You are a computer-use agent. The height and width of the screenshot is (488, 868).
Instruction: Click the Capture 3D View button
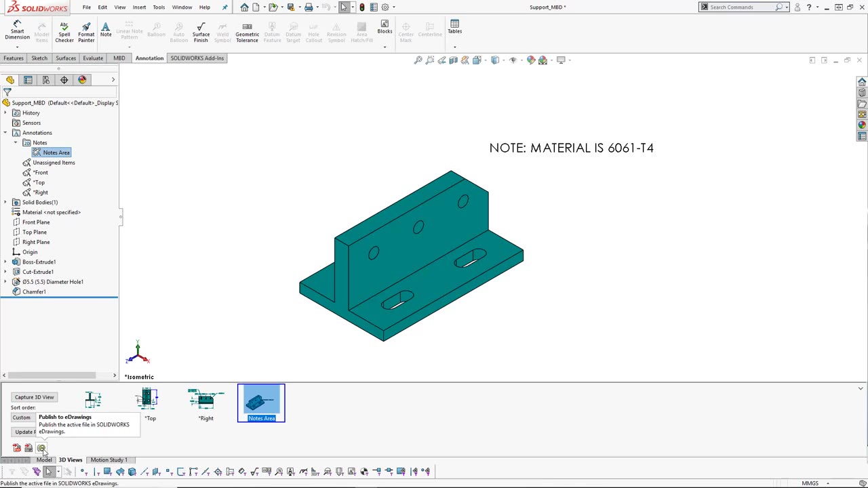click(x=34, y=397)
